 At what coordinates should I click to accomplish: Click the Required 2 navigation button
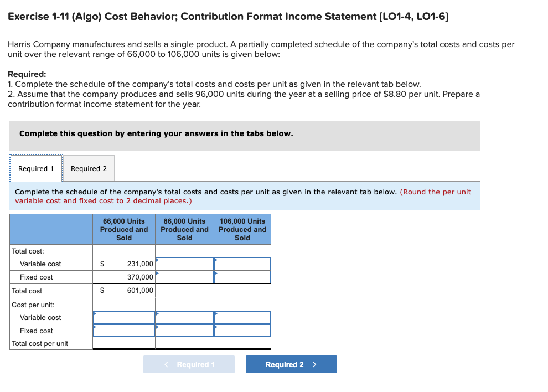click(291, 364)
